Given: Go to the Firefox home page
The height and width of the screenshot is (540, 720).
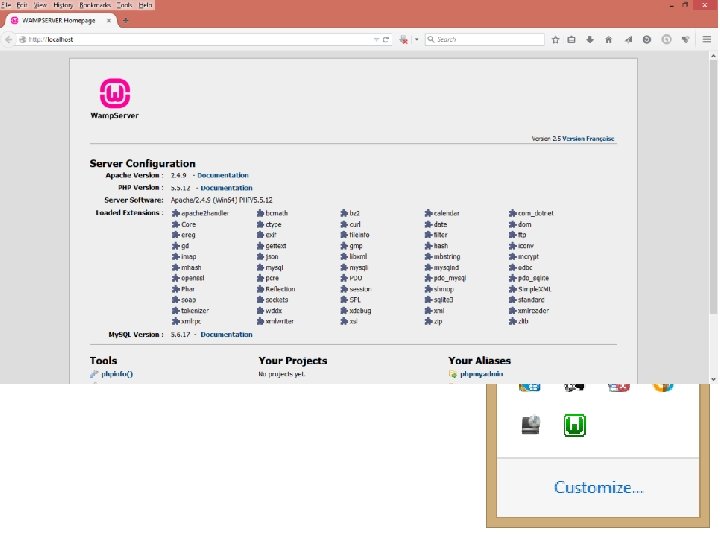Looking at the screenshot, I should click(x=608, y=39).
